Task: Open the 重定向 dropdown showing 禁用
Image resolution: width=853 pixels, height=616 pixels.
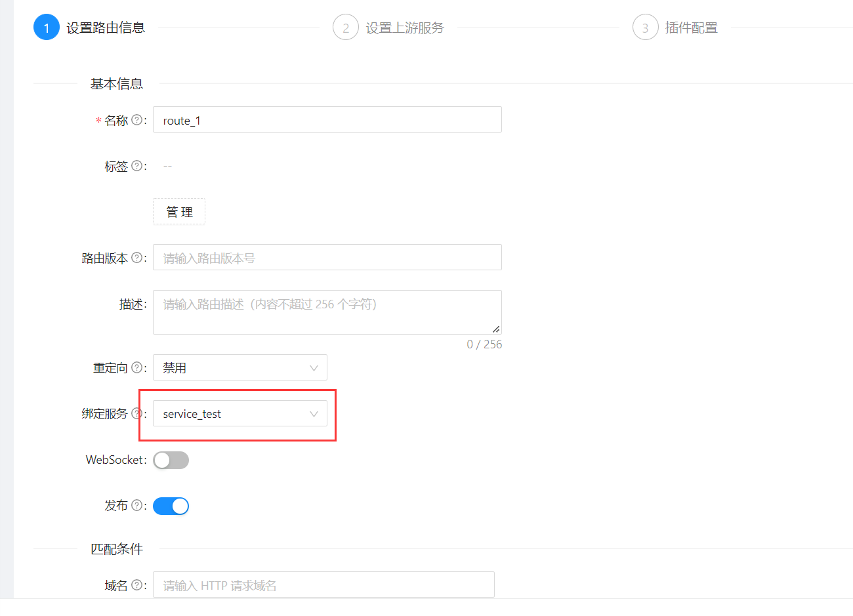Action: [x=240, y=367]
